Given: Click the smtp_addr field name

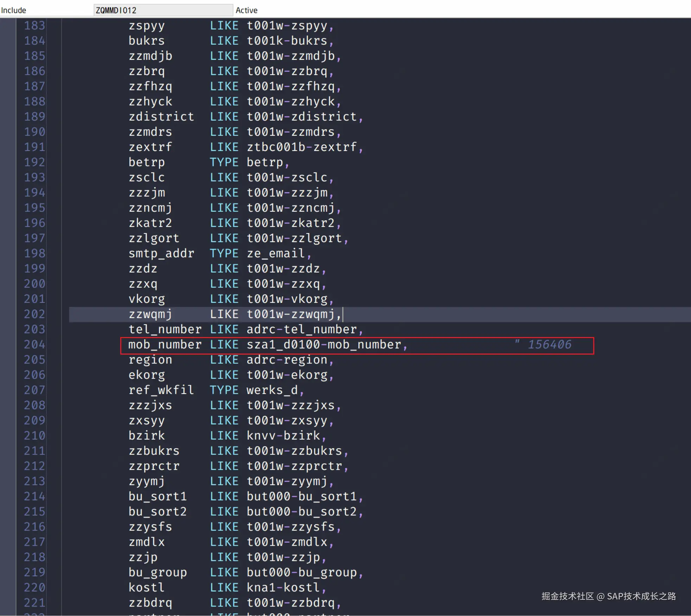Looking at the screenshot, I should pos(161,253).
